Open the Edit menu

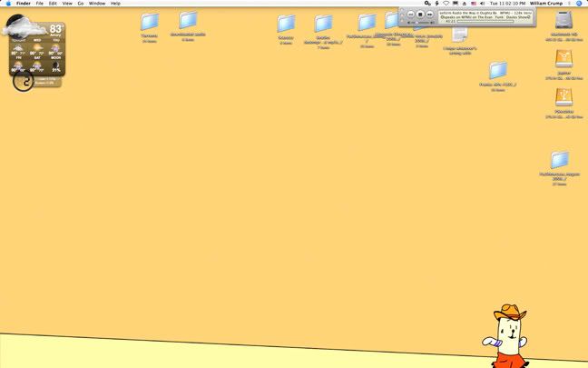(53, 4)
